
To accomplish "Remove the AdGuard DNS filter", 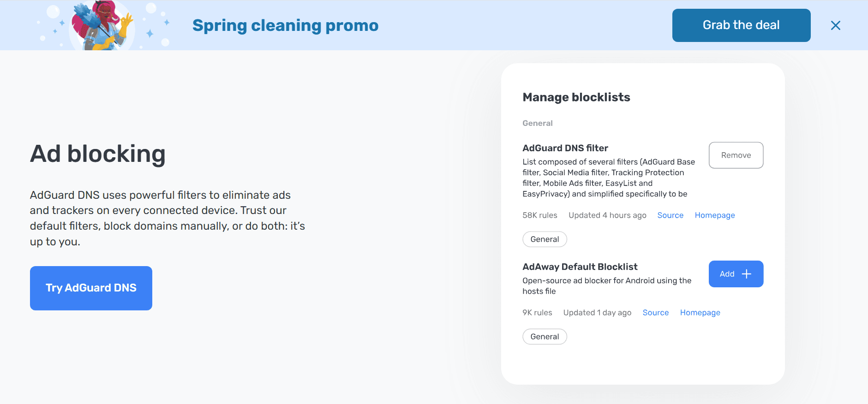I will pos(736,155).
